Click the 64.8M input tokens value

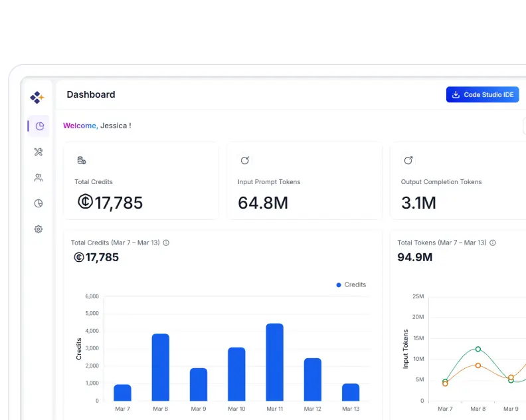click(263, 203)
